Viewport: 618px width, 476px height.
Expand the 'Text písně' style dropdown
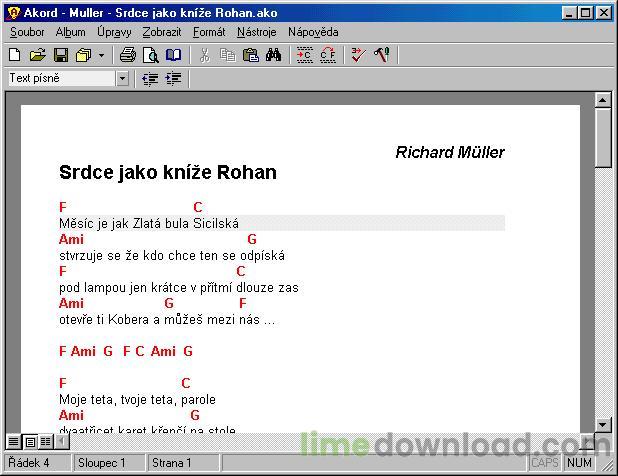pyautogui.click(x=122, y=79)
